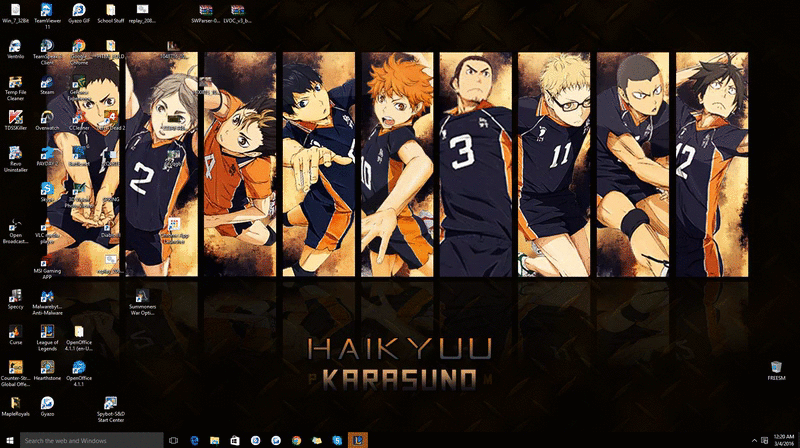Launch Malwarebytes Anti-Malware shortcut
The height and width of the screenshot is (448, 800).
[47, 302]
